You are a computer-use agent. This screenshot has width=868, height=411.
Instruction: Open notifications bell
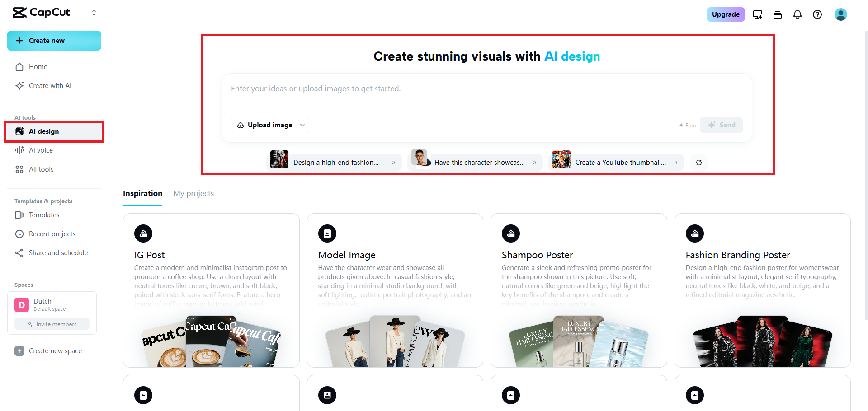pos(797,14)
